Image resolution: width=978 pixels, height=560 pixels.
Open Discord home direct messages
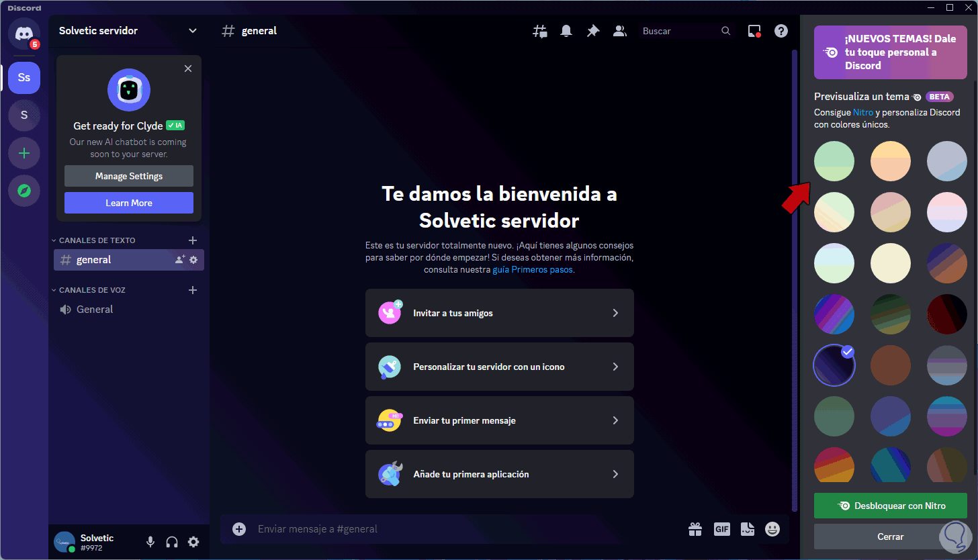[x=24, y=33]
